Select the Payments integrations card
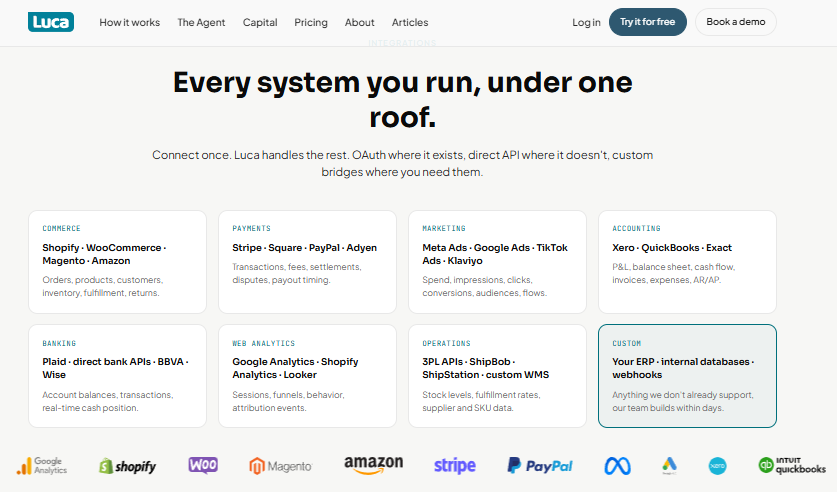Screen dimensions: 837x492 click(307, 262)
